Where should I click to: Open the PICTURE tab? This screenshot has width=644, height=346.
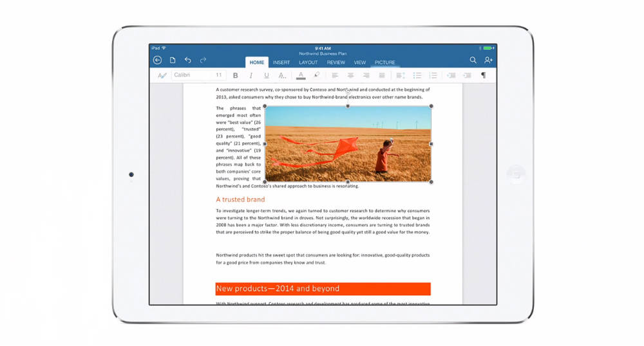tap(385, 62)
